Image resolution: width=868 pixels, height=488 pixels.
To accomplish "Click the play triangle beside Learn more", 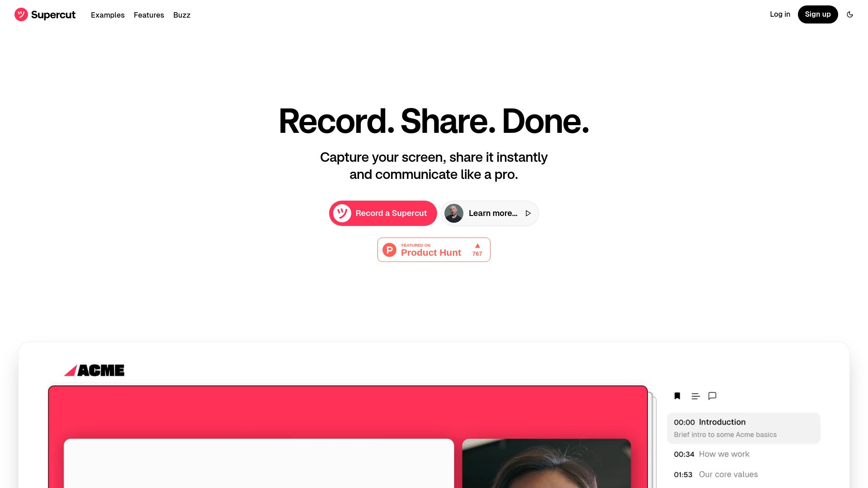I will tap(528, 213).
